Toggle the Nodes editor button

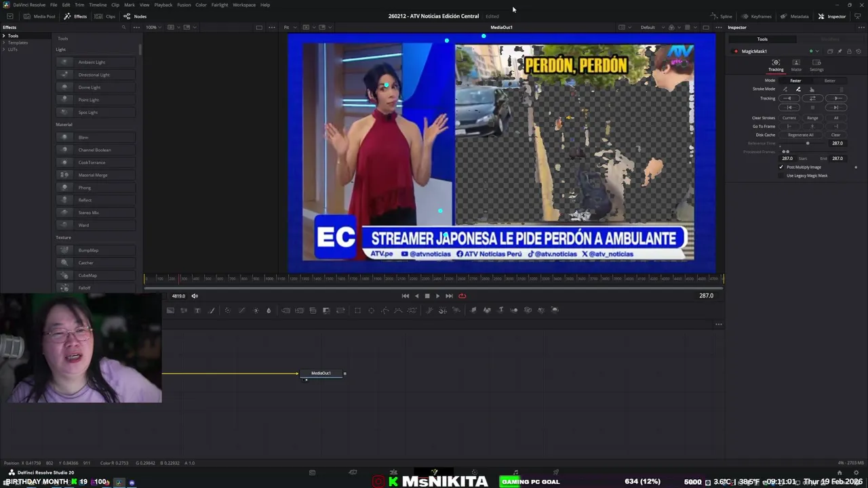coord(135,16)
